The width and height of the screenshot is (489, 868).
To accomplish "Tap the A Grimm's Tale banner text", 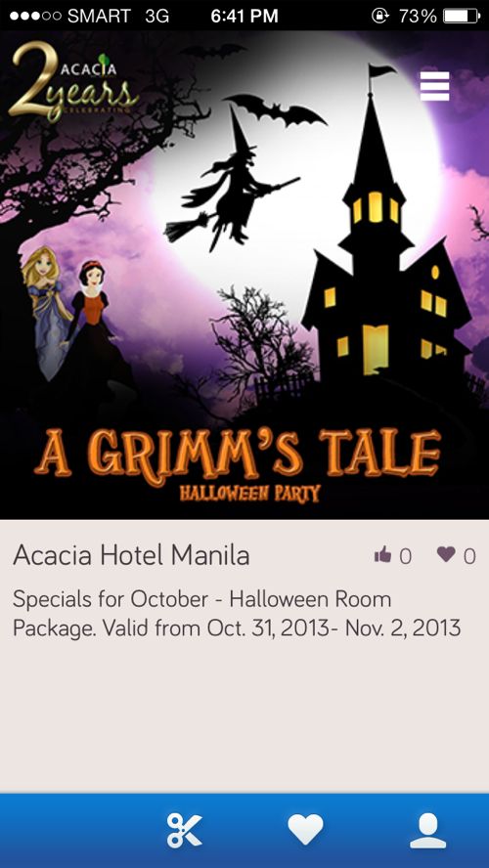I will [238, 454].
